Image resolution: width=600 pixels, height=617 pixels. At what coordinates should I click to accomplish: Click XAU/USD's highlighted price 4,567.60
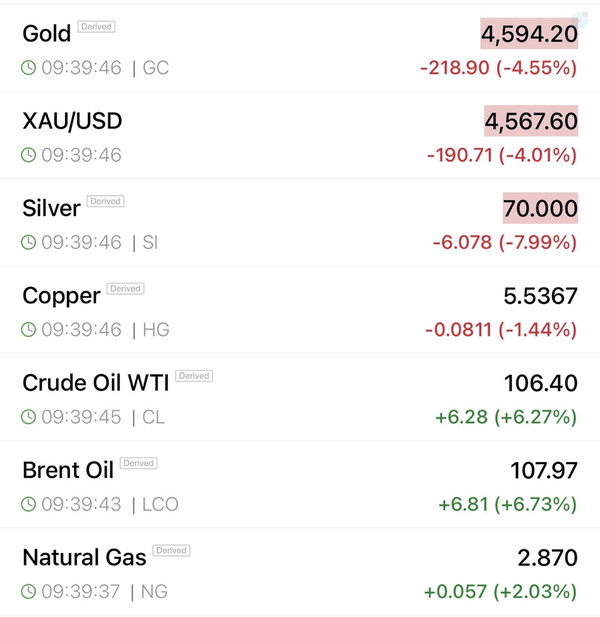click(531, 121)
